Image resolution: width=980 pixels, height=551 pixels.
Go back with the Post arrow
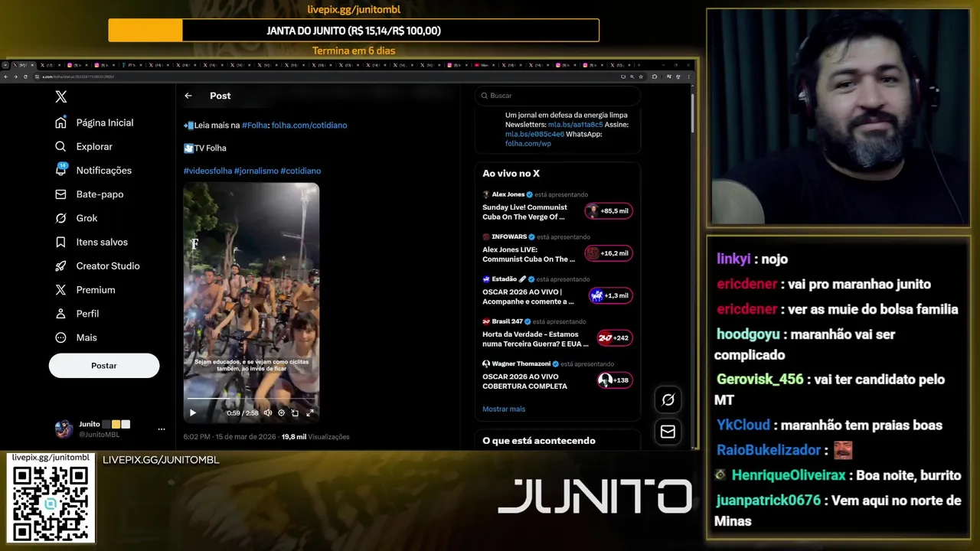coord(188,96)
